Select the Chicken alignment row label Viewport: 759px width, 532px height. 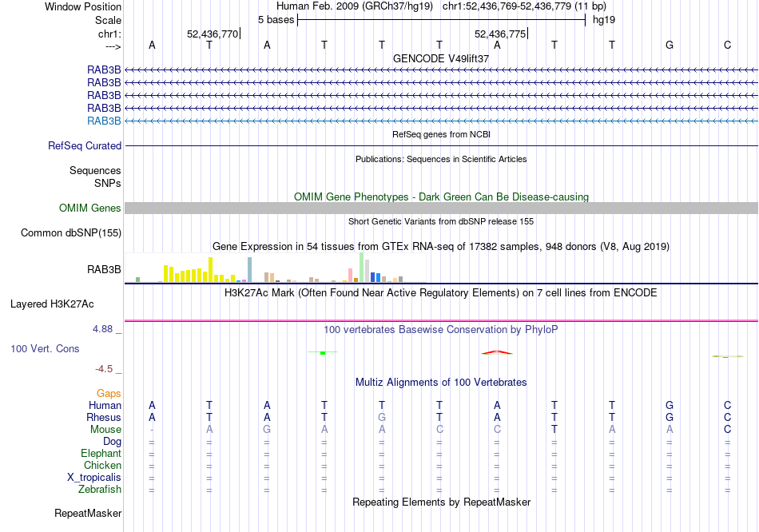[x=102, y=465]
